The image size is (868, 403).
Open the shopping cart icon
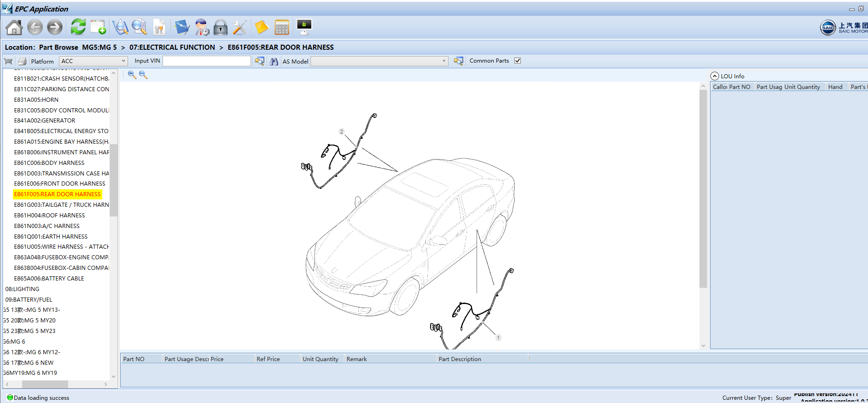pos(8,61)
